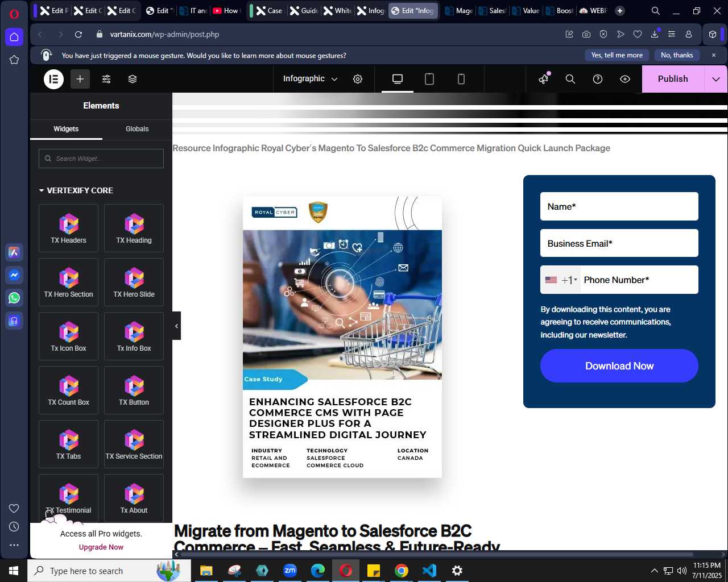Open the Mage browser tab
The width and height of the screenshot is (728, 582).
(458, 10)
